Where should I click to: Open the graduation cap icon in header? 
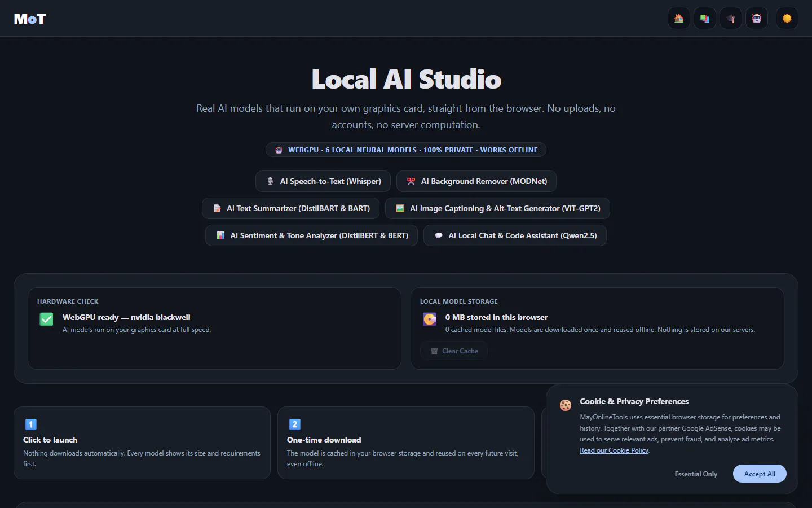coord(731,19)
